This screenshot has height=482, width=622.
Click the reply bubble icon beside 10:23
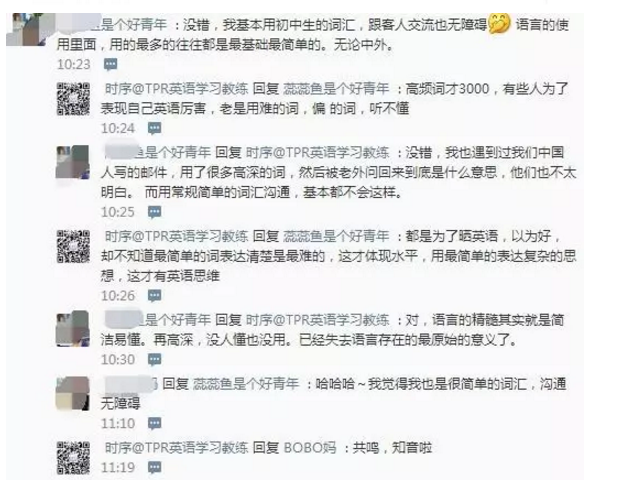point(110,64)
